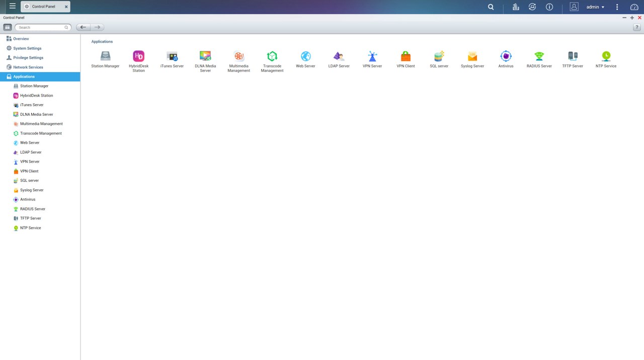Open Antivirus icon in main panel
644x360 pixels.
click(x=506, y=56)
